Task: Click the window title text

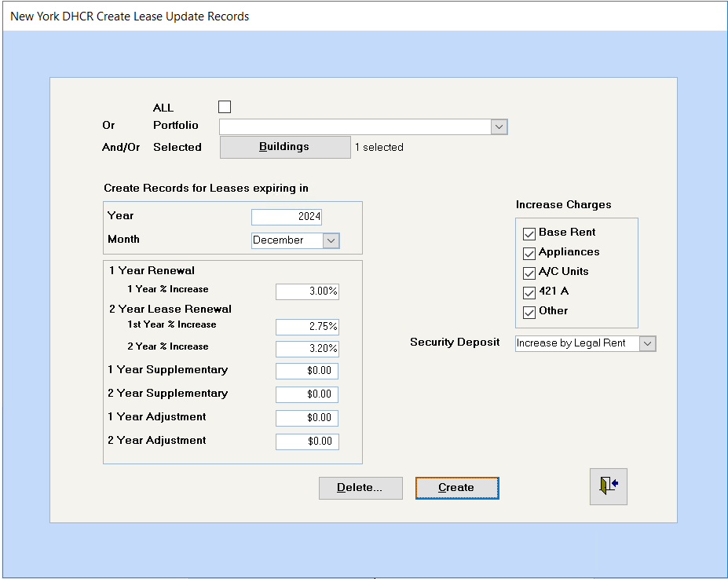Action: click(x=130, y=16)
